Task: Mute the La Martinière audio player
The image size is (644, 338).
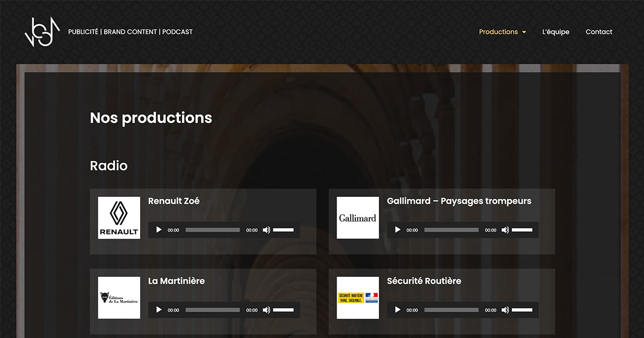Action: tap(266, 310)
